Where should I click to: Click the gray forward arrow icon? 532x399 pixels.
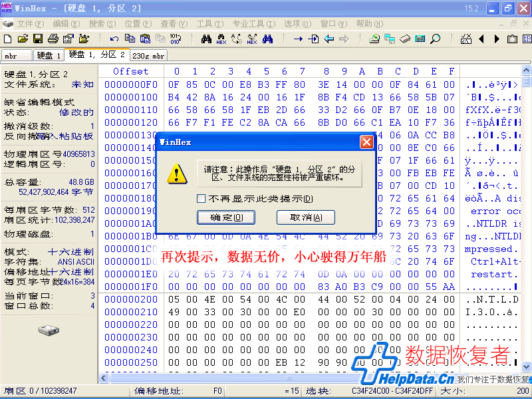[344, 39]
